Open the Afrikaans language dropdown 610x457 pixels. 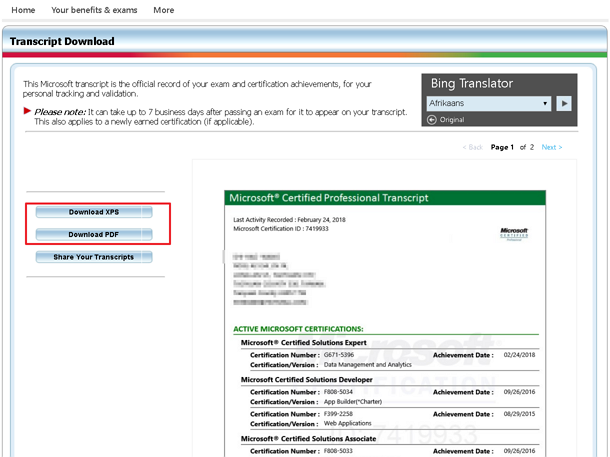point(489,103)
